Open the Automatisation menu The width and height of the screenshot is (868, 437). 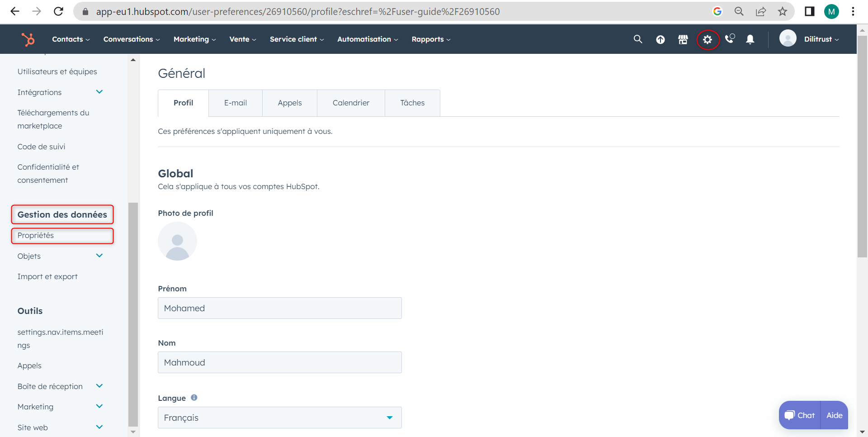click(x=368, y=39)
